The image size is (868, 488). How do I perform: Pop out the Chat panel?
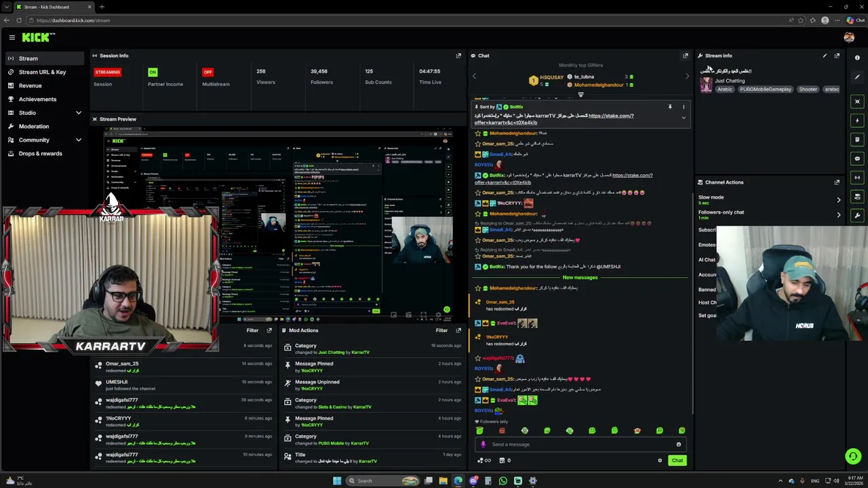[x=685, y=56]
